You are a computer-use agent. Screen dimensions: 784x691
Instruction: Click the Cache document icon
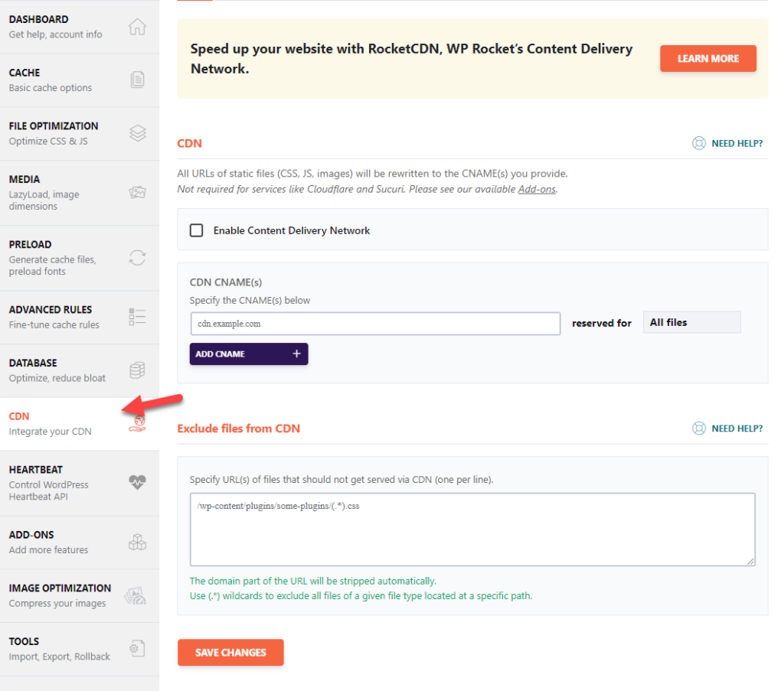tap(138, 80)
